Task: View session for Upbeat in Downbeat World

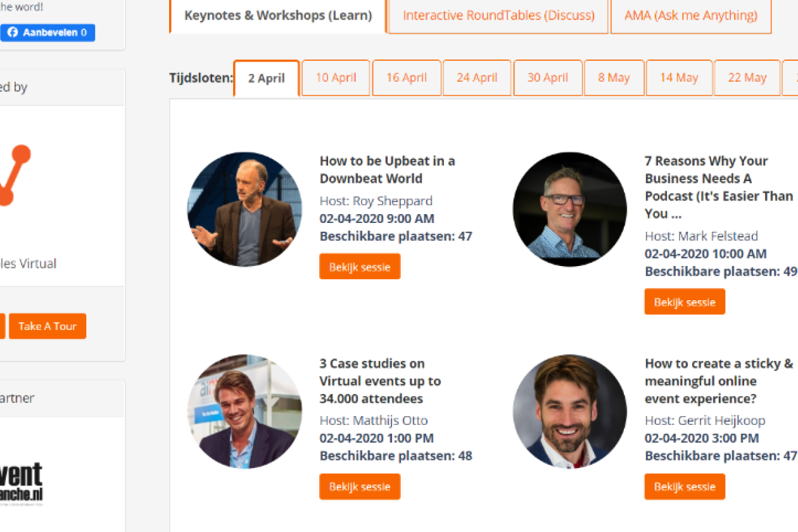Action: (x=360, y=267)
